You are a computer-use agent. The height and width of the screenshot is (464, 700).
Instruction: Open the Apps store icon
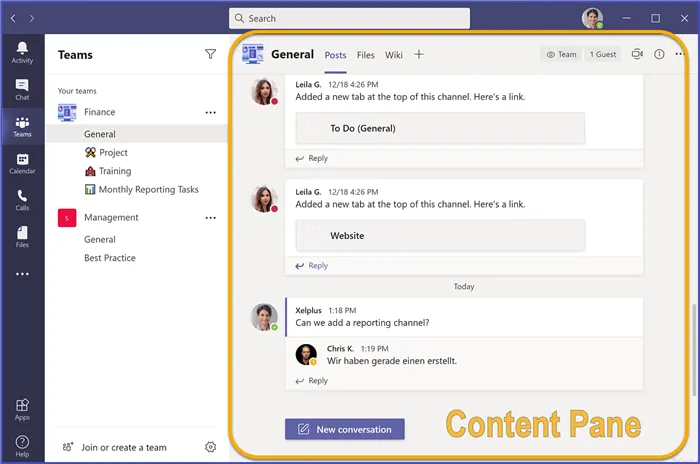point(22,408)
